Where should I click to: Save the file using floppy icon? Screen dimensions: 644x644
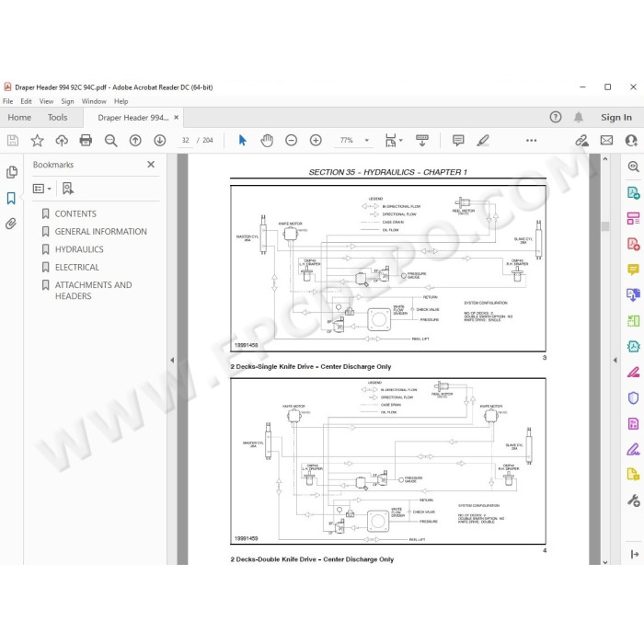[13, 141]
